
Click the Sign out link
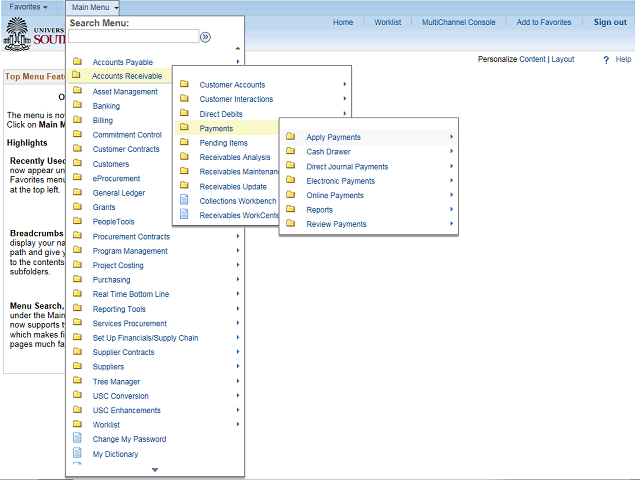click(x=610, y=22)
